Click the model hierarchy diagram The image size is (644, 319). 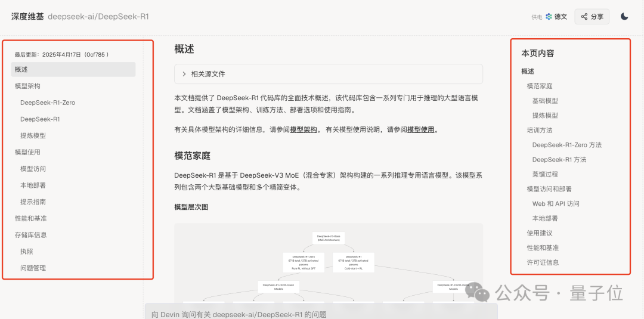pos(329,264)
